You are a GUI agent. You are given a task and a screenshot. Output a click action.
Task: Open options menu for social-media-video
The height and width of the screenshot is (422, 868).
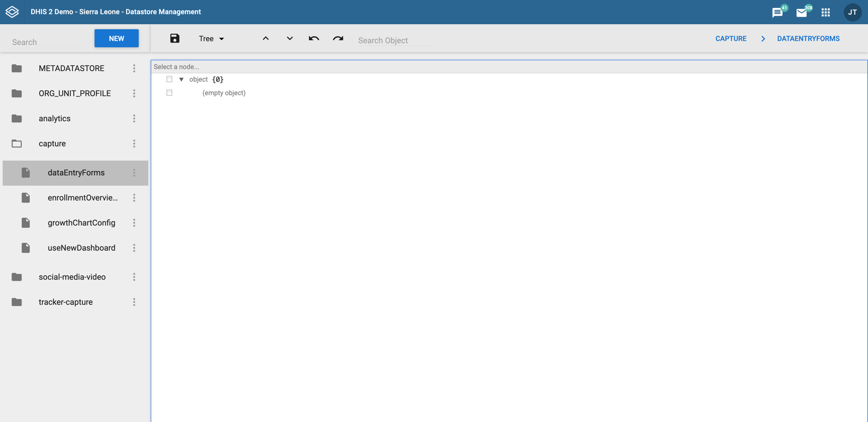point(134,277)
